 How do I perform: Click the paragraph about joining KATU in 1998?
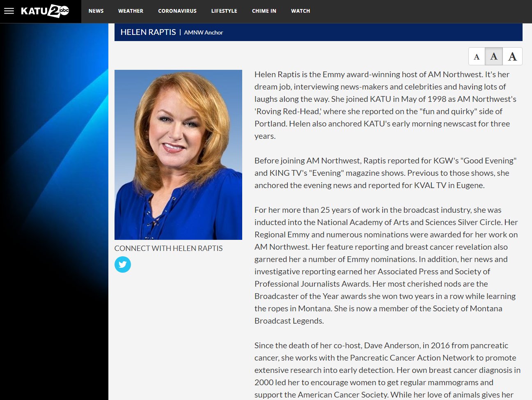tap(386, 105)
